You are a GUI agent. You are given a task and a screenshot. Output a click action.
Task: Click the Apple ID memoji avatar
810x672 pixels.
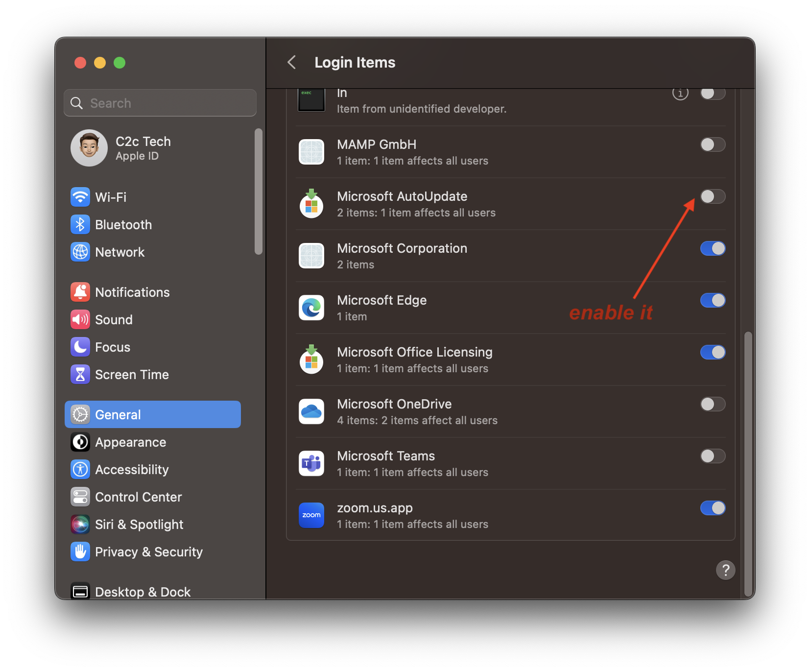click(x=89, y=148)
